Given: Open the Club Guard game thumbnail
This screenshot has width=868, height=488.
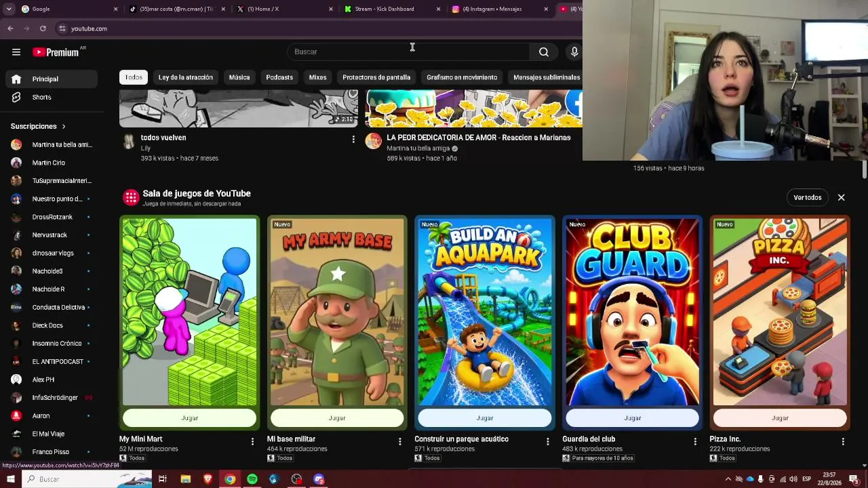Looking at the screenshot, I should 633,312.
